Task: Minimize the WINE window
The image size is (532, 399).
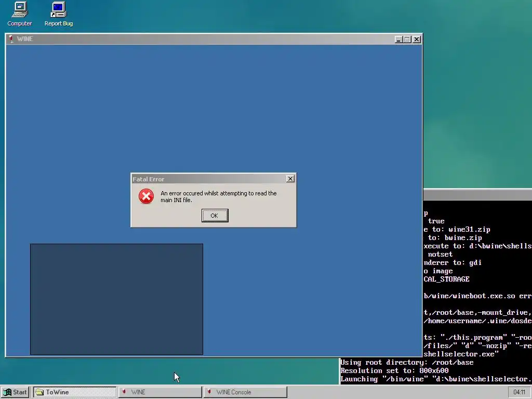Action: click(x=398, y=39)
